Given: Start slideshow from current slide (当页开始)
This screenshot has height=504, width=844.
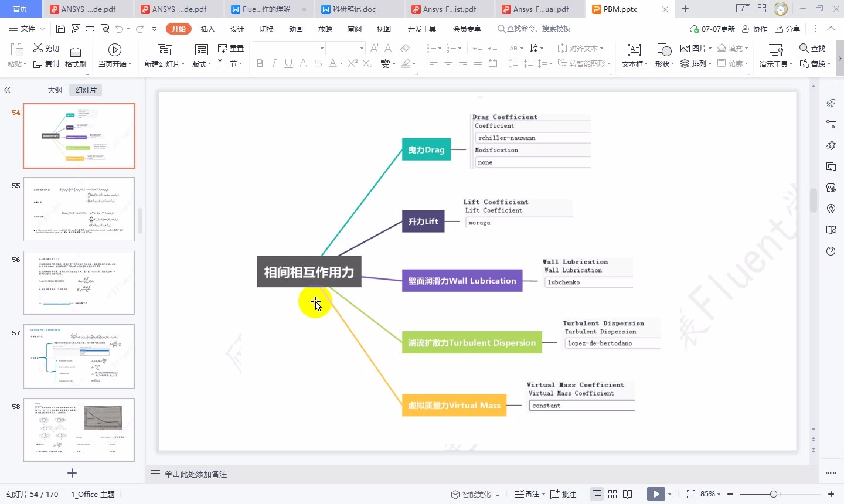Looking at the screenshot, I should (x=115, y=50).
